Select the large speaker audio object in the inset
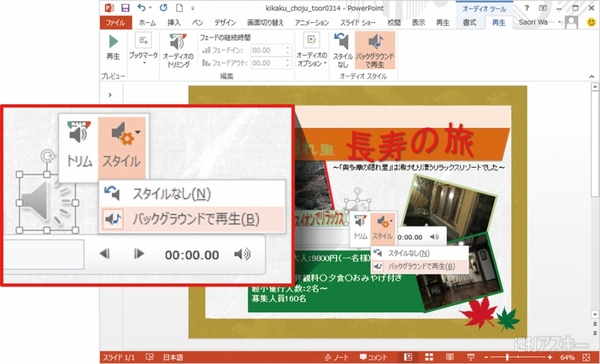 click(x=47, y=202)
